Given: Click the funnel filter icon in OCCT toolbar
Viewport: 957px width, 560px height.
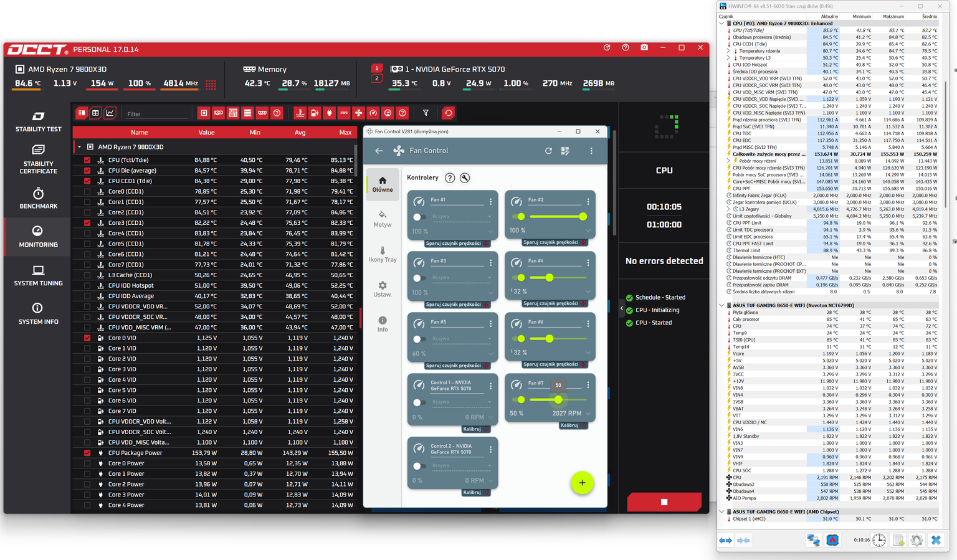Looking at the screenshot, I should (426, 113).
